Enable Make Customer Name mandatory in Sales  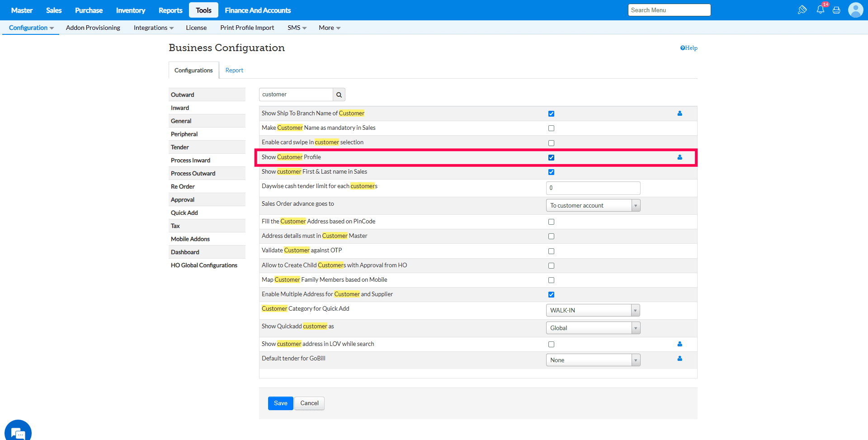point(551,128)
